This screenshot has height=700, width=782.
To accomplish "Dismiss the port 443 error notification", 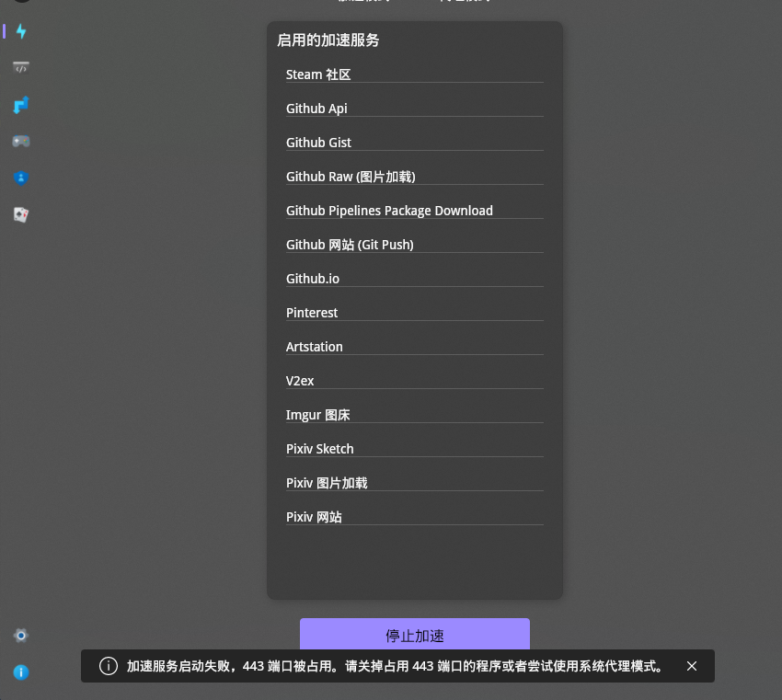I will [x=692, y=666].
